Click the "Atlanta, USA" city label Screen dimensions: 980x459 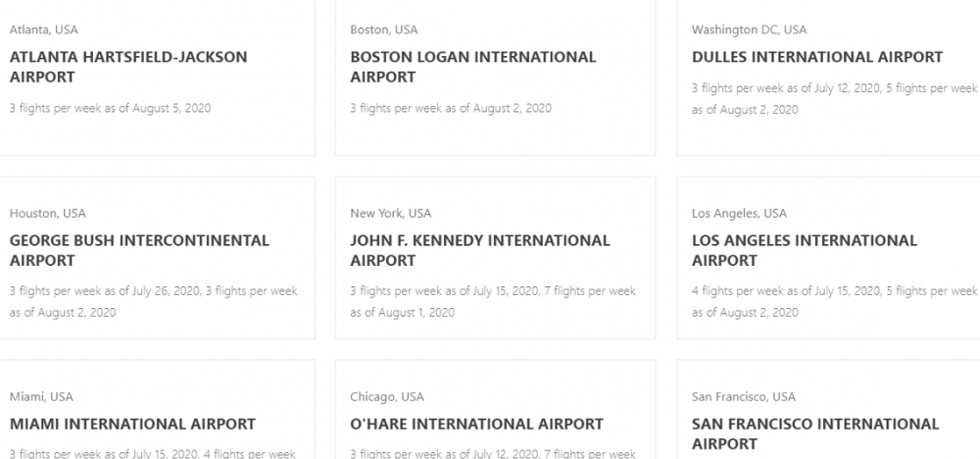[44, 29]
